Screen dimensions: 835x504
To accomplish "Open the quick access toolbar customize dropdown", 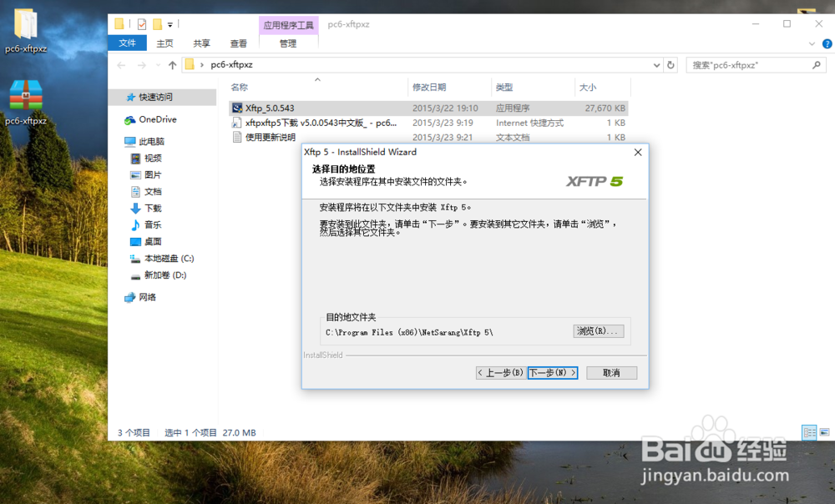I will (x=170, y=24).
